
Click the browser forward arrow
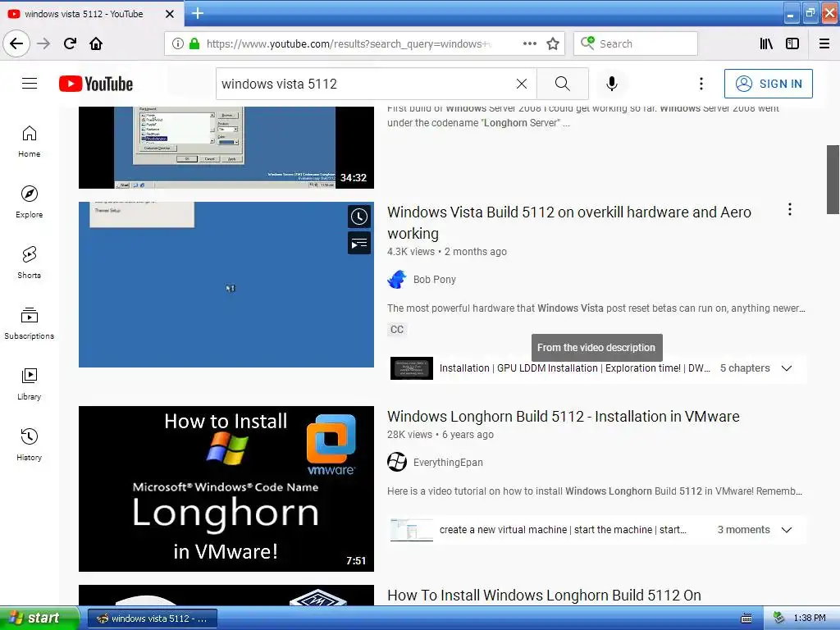pyautogui.click(x=43, y=43)
